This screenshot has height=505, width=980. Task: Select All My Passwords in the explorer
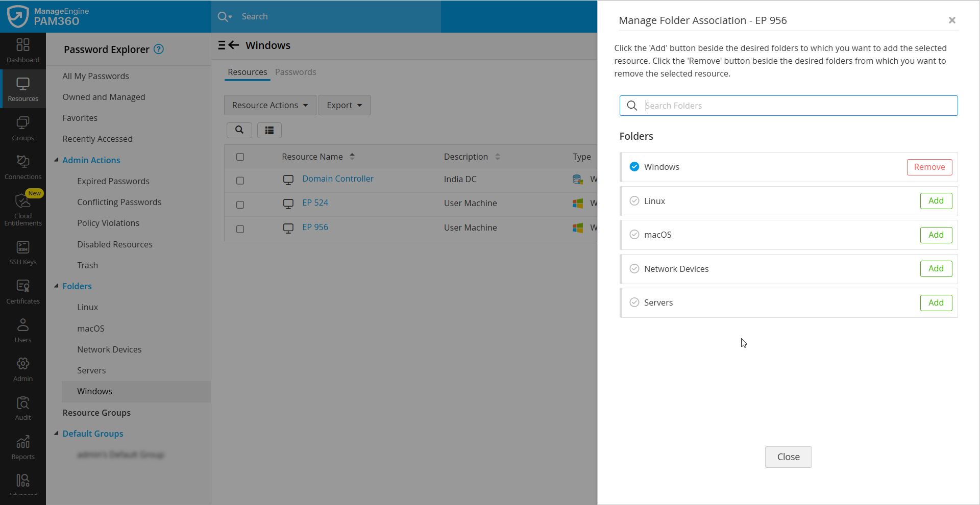click(95, 76)
